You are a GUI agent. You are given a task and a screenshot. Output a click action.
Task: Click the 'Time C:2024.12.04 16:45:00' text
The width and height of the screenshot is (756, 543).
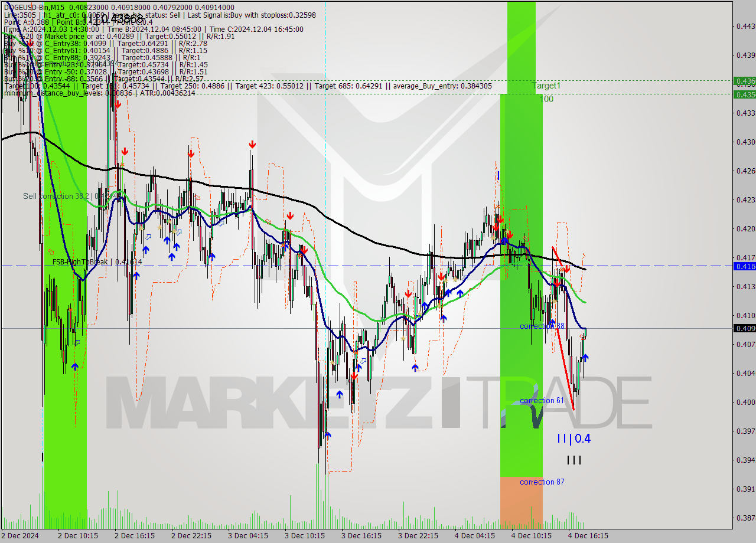point(256,29)
